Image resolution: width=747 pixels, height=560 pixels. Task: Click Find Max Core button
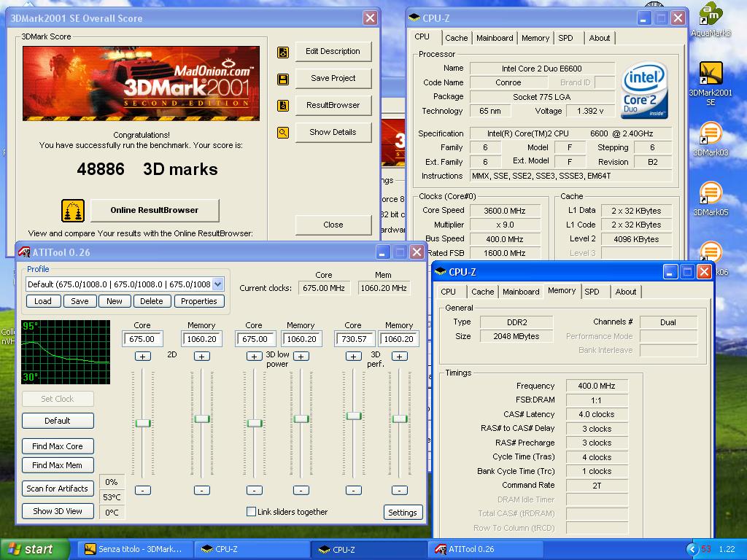[x=58, y=446]
